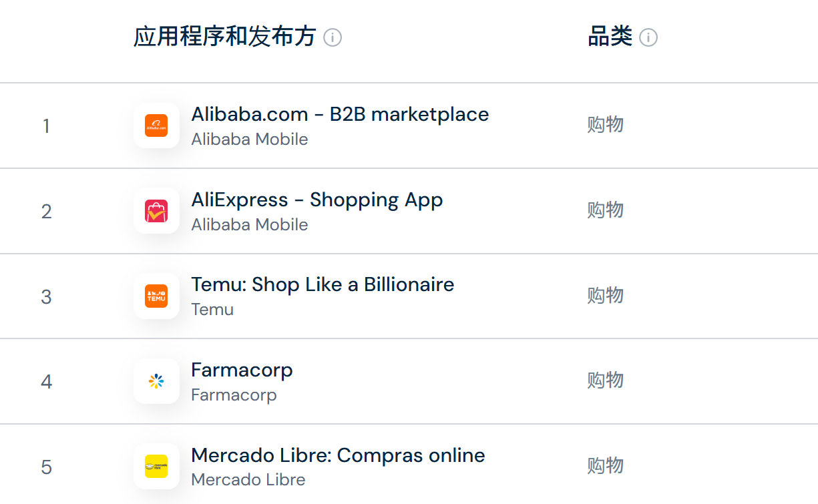Open Mercado Libre: Compras online link

pos(338,455)
